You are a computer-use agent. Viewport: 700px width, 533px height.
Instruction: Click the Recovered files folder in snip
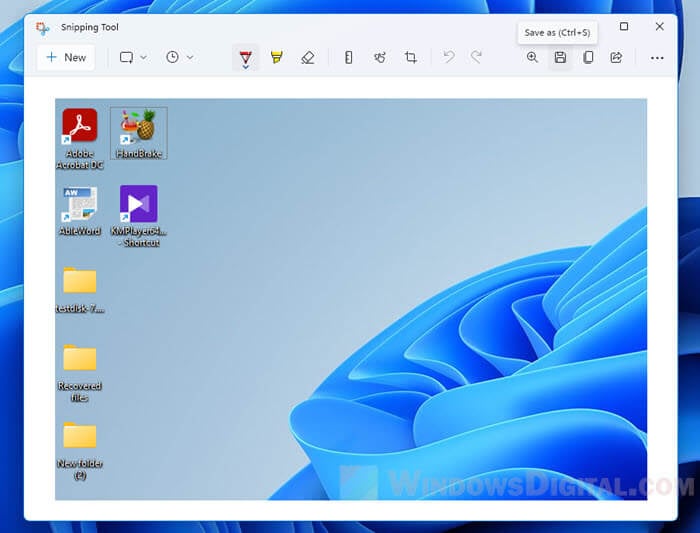(x=80, y=358)
